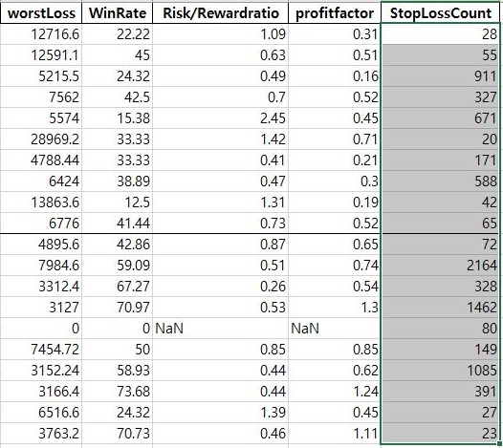Select the WinRate cell 59.09
503x448 pixels.
tap(117, 266)
